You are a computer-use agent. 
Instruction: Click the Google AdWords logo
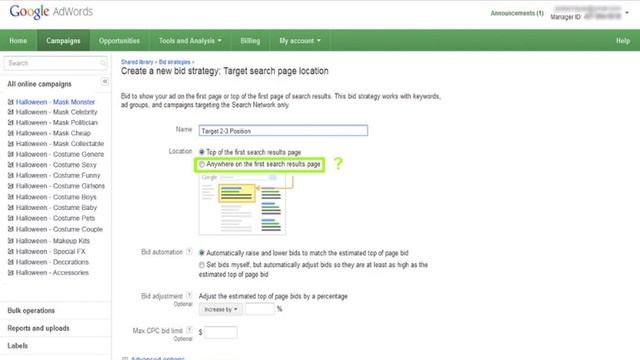51,12
